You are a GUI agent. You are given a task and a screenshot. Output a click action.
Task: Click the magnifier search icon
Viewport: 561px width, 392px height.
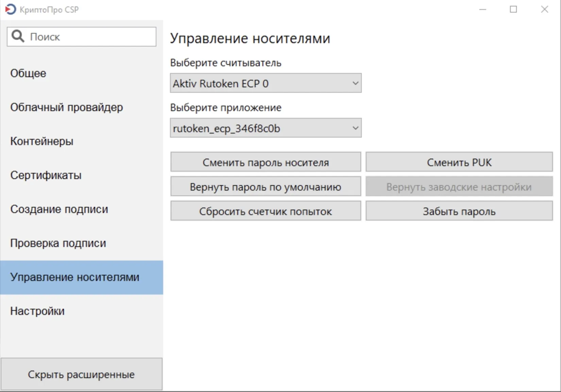coord(18,36)
